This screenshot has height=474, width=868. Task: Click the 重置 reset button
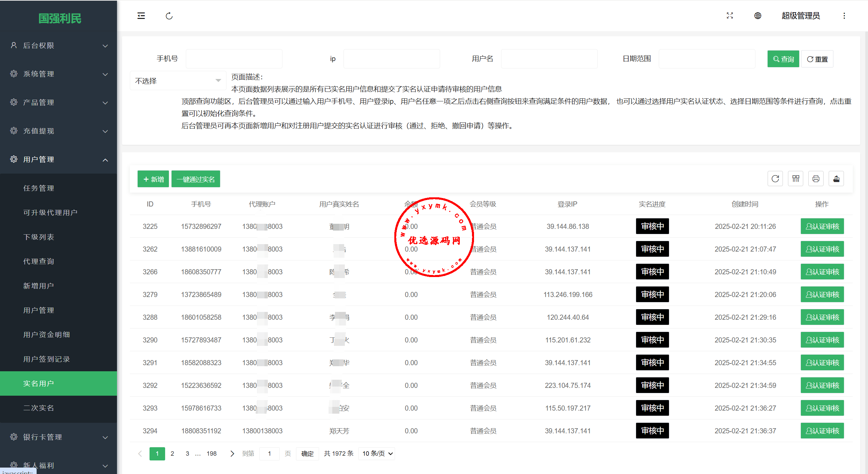point(817,59)
